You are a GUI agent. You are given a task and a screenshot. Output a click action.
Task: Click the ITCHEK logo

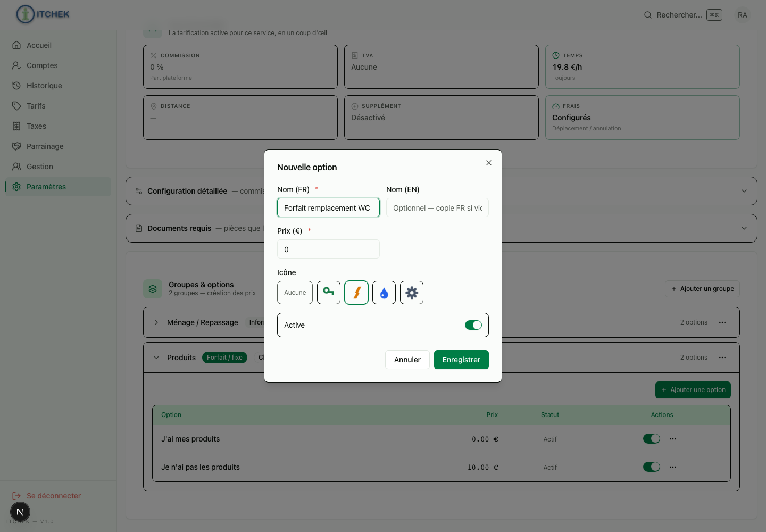click(43, 14)
